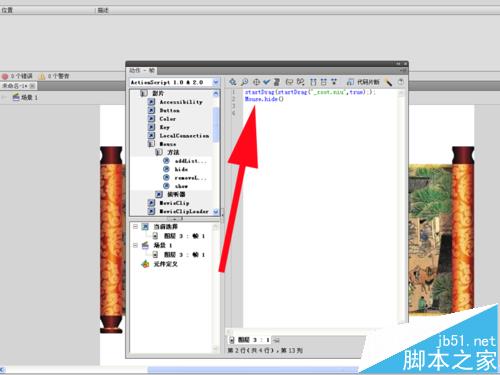
Task: Click the Collapse selection icon
Action: tap(323, 82)
